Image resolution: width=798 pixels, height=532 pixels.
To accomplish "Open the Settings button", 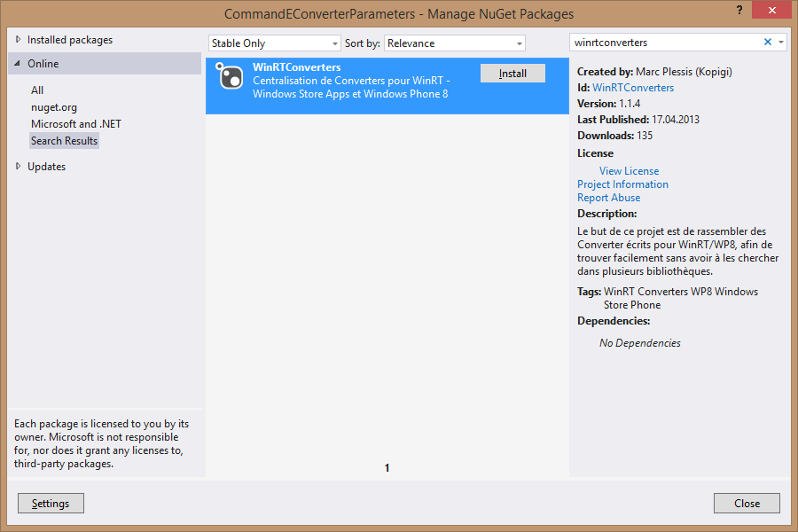I will (x=51, y=503).
